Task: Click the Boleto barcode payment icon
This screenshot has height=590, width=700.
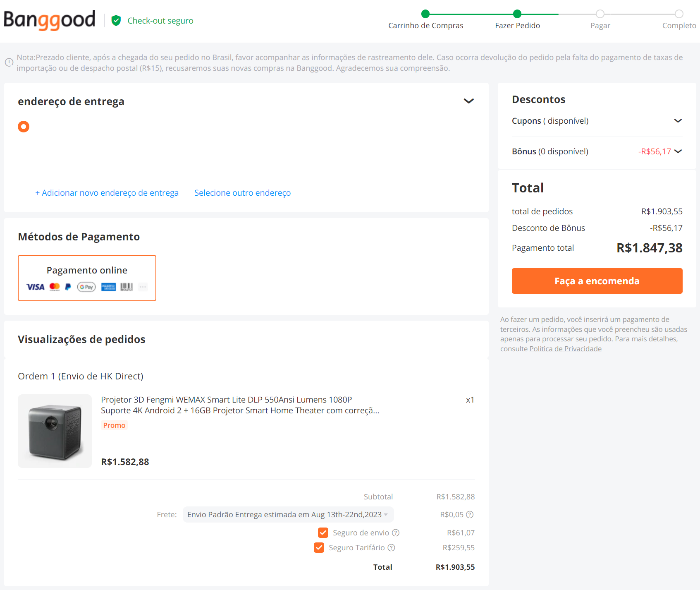Action: click(x=127, y=287)
